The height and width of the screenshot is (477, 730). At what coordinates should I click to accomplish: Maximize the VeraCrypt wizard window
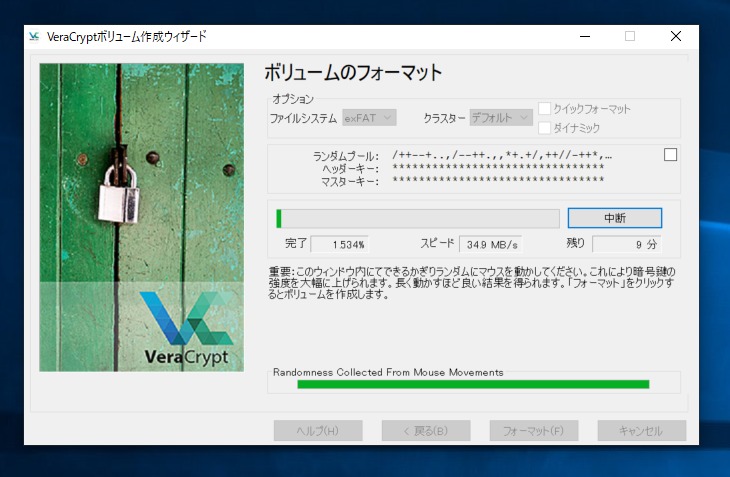coord(630,37)
